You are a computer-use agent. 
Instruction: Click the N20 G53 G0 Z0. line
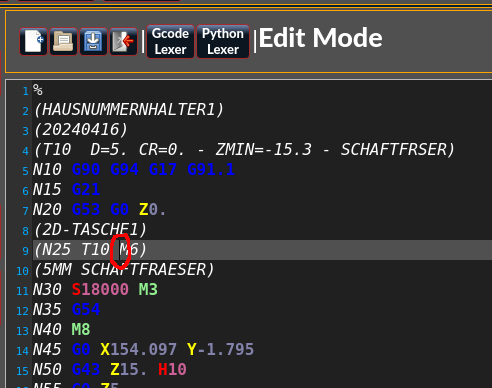click(99, 210)
